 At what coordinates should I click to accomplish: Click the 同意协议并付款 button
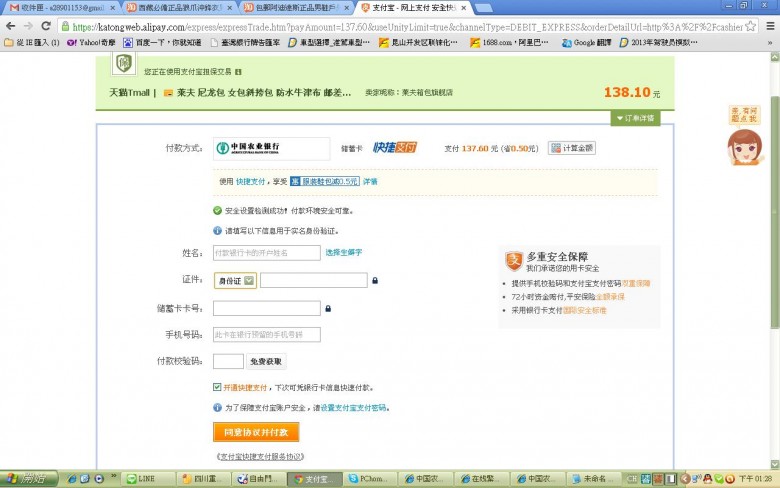pyautogui.click(x=255, y=432)
